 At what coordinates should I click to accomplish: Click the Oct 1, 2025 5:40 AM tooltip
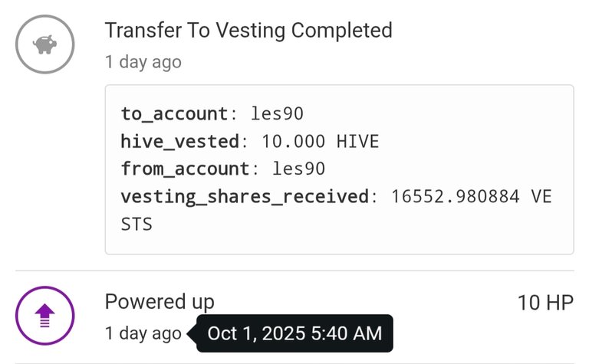[294, 333]
